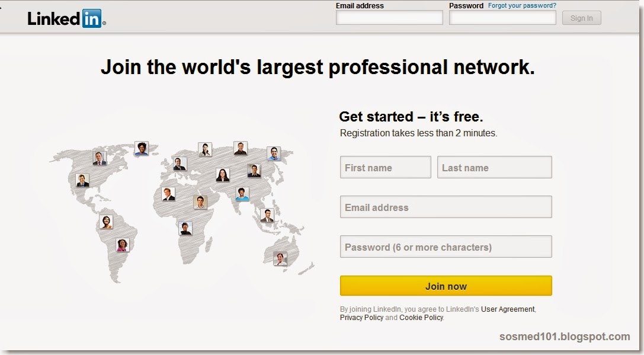Click the blue-shirt profile photo over India
This screenshot has width=644, height=355.
[x=242, y=194]
